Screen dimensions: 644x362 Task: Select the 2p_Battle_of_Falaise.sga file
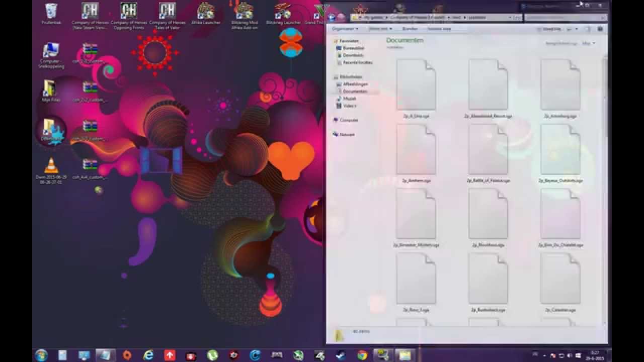488,153
